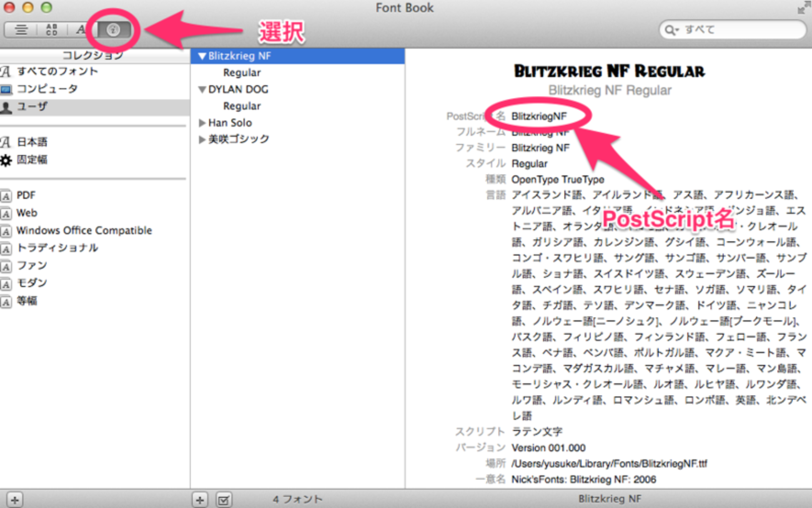Open the PDF collection icon
This screenshot has height=508, width=812.
pyautogui.click(x=6, y=196)
